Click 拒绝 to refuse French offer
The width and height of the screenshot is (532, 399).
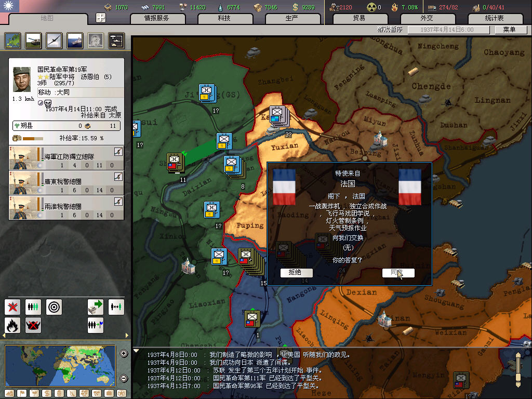[296, 272]
